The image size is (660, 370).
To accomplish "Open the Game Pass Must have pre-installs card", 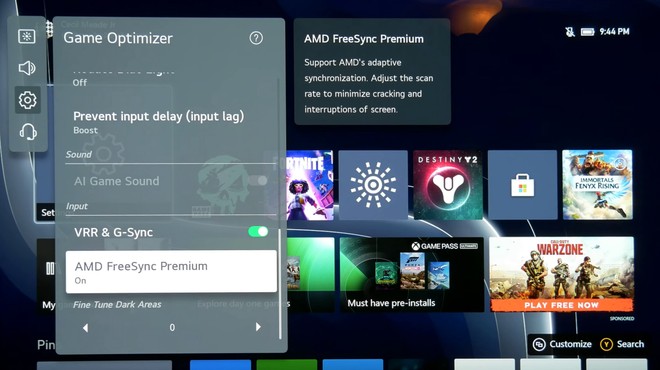I will pyautogui.click(x=412, y=274).
